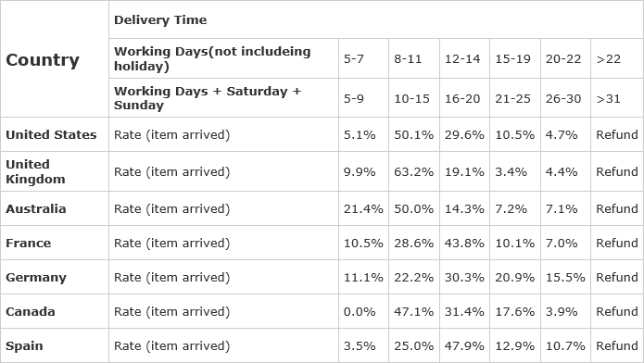Select France 43.8% rate cell

[464, 243]
